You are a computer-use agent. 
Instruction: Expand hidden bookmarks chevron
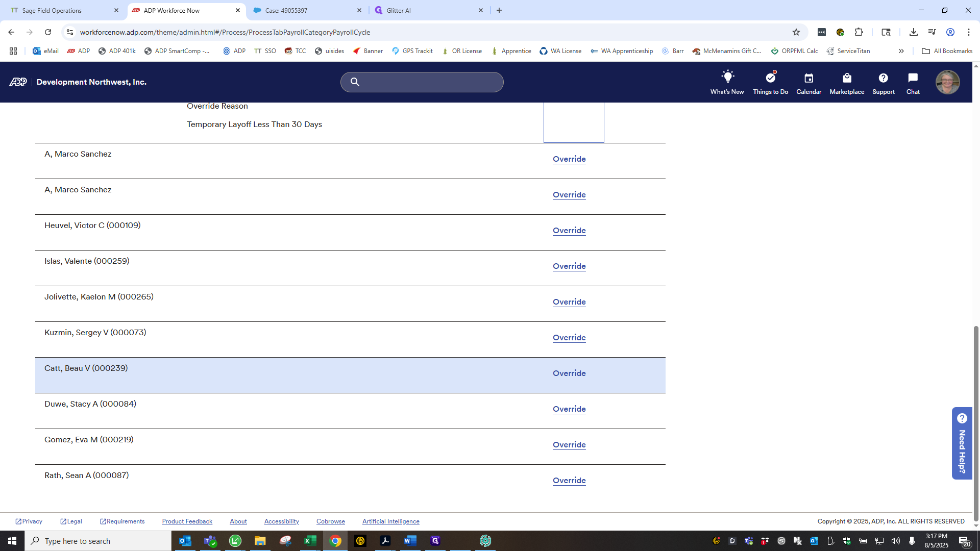pos(901,51)
